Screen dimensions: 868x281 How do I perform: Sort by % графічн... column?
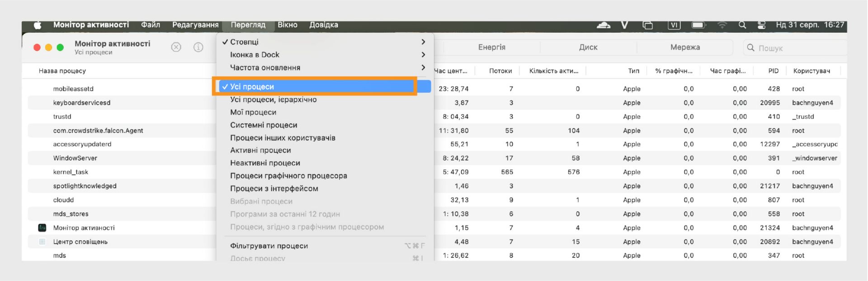674,71
